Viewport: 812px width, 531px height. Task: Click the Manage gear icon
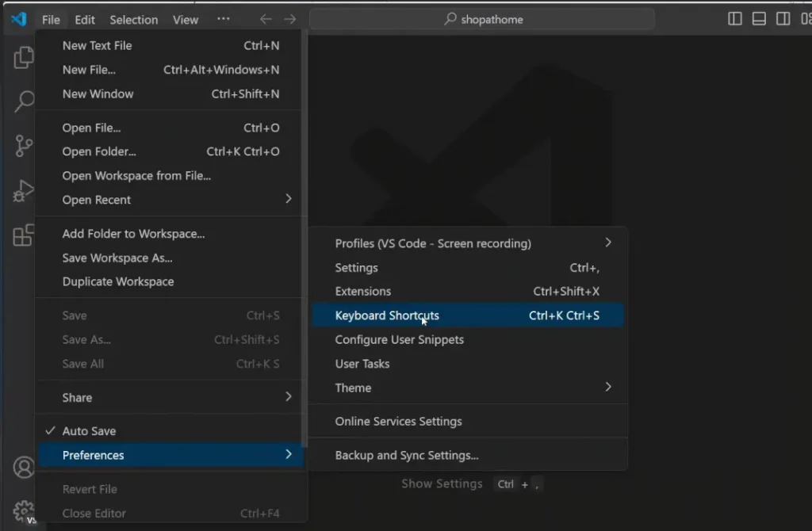(x=23, y=510)
